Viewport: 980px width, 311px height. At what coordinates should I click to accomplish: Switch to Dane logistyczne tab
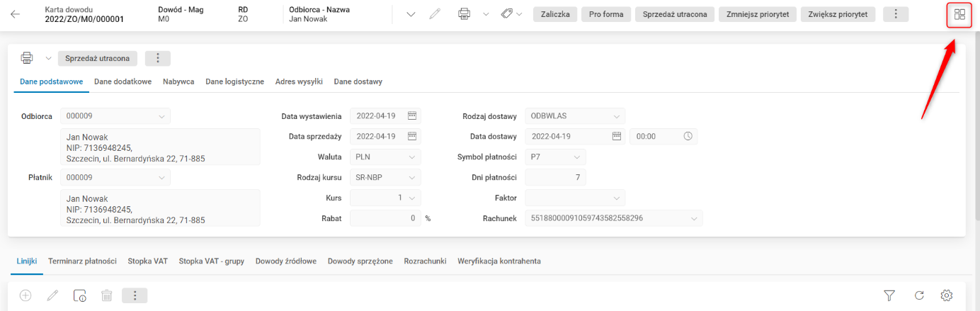click(234, 81)
